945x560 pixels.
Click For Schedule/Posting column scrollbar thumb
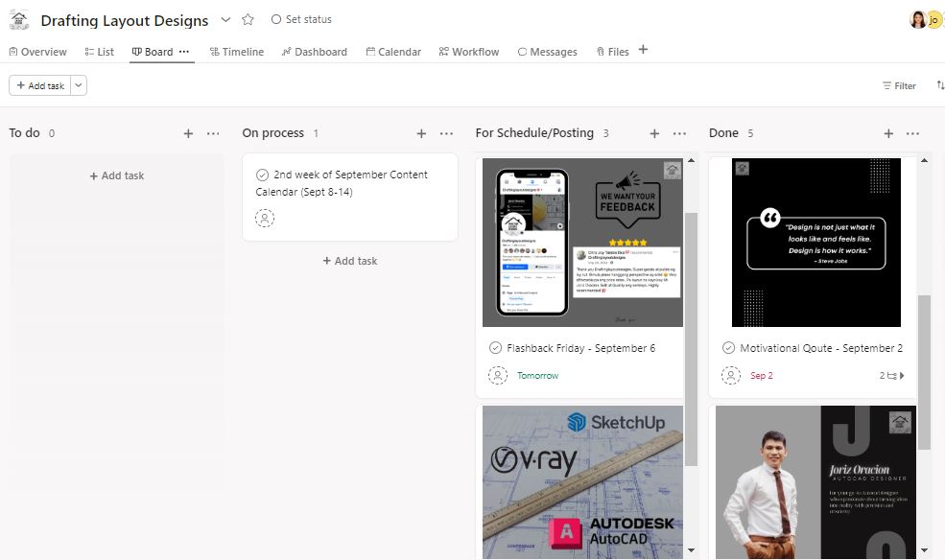692,339
